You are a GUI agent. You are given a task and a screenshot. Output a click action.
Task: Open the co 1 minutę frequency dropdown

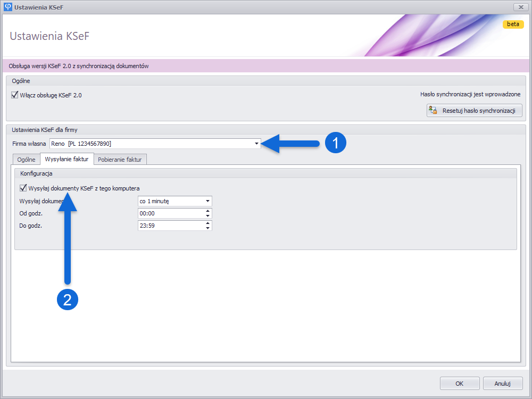[207, 201]
